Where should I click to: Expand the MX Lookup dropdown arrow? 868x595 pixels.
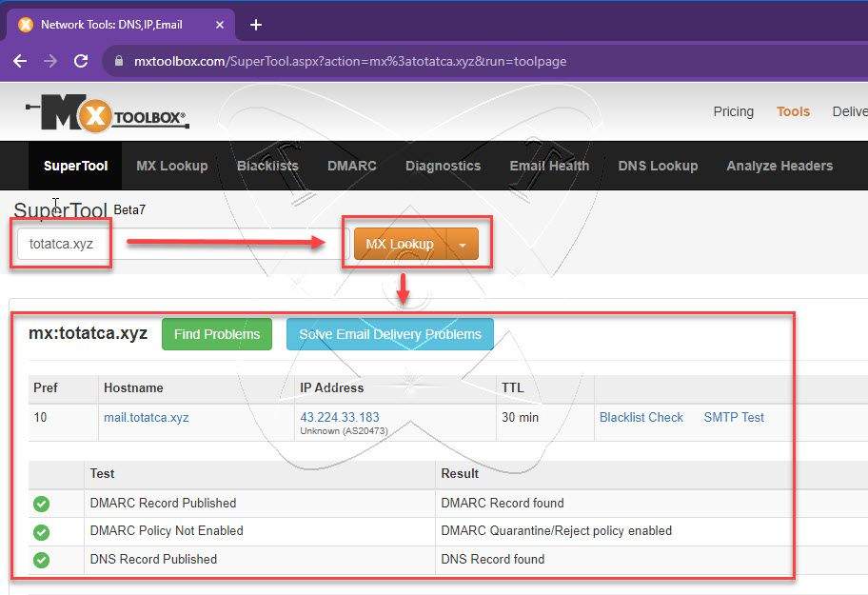coord(463,244)
